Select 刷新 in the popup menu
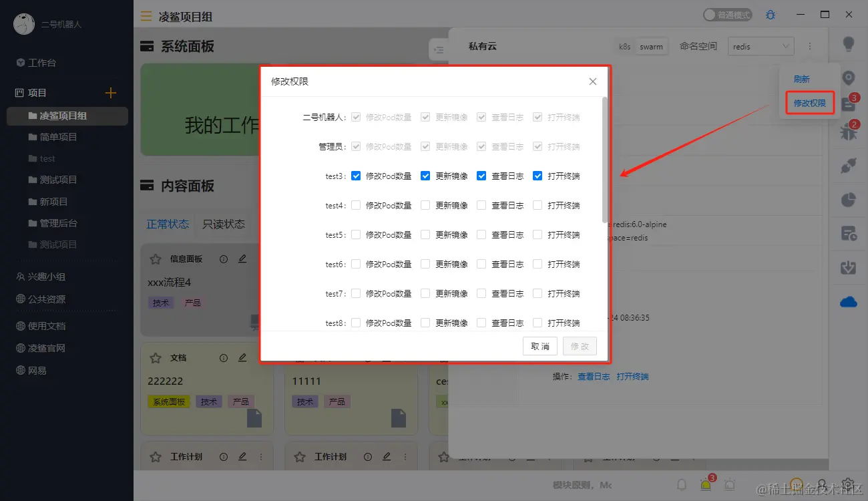Screen dimensions: 868x501 (802, 79)
